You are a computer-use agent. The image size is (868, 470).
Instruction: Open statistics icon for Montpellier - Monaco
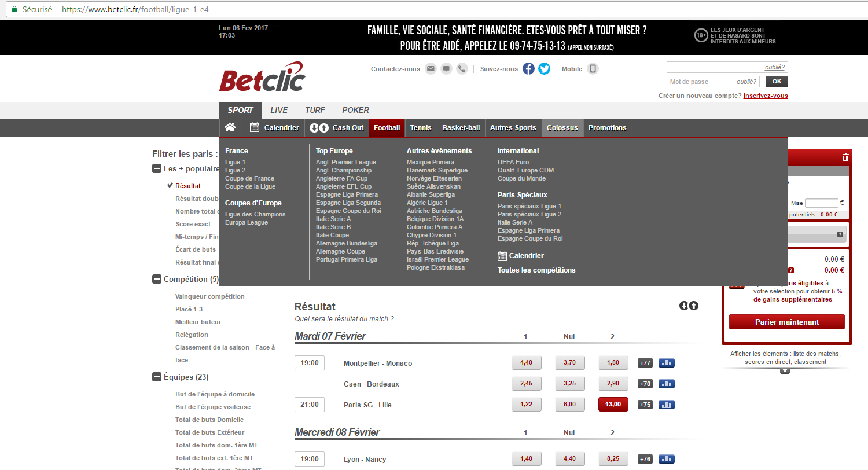click(x=667, y=363)
